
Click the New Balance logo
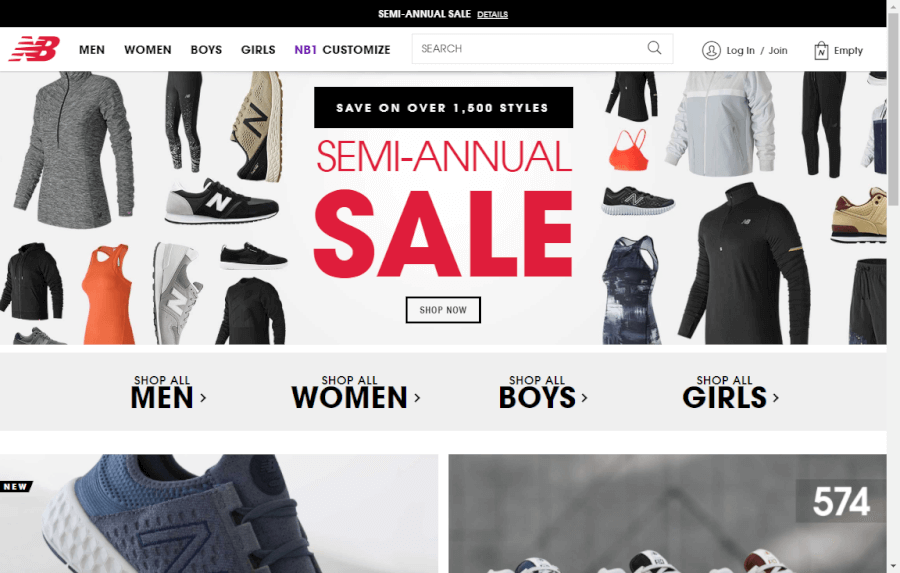point(34,49)
